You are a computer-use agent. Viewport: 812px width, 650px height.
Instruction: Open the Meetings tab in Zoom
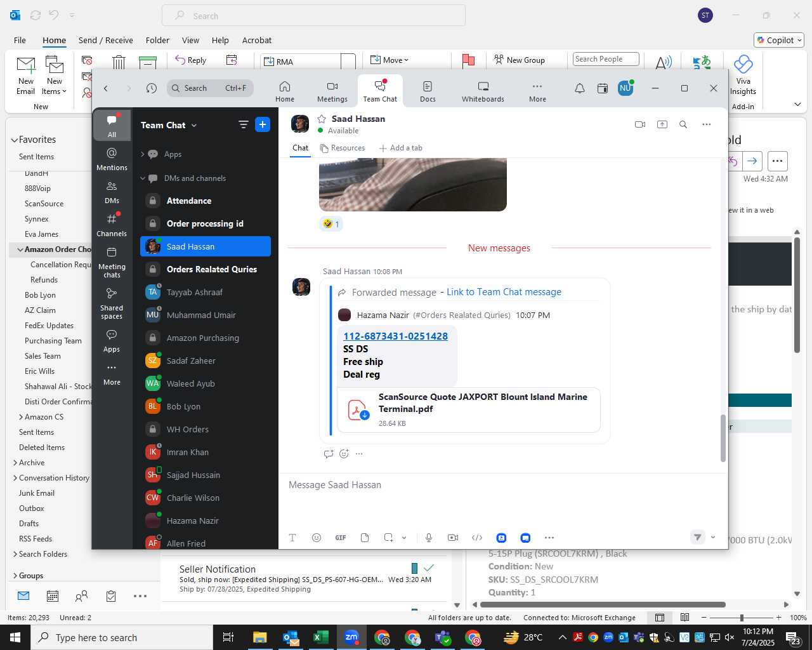point(332,91)
